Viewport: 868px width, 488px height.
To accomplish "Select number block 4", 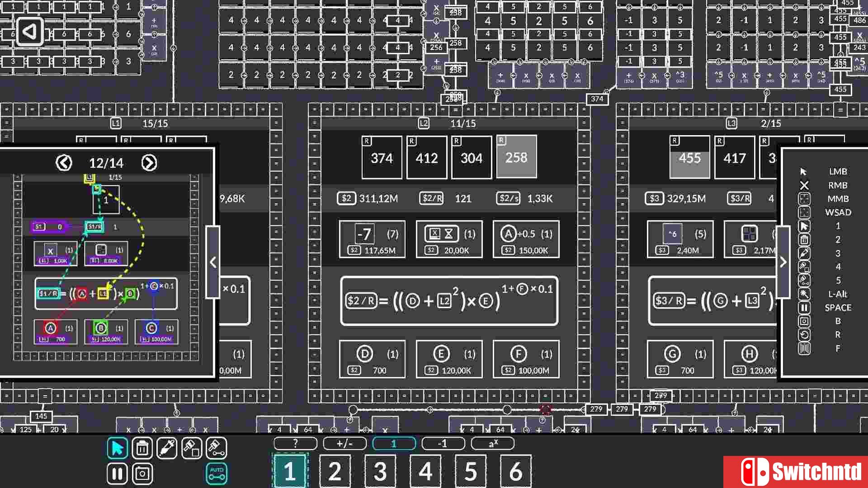I will (x=425, y=471).
